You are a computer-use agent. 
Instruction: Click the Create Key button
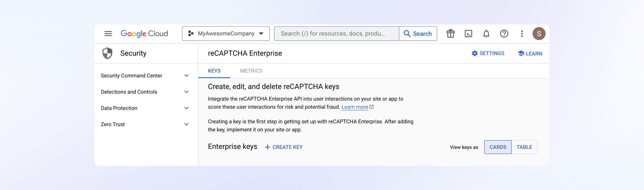284,147
